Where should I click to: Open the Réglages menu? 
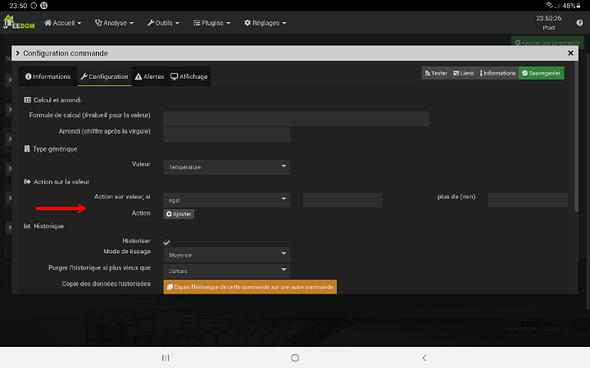tap(265, 23)
